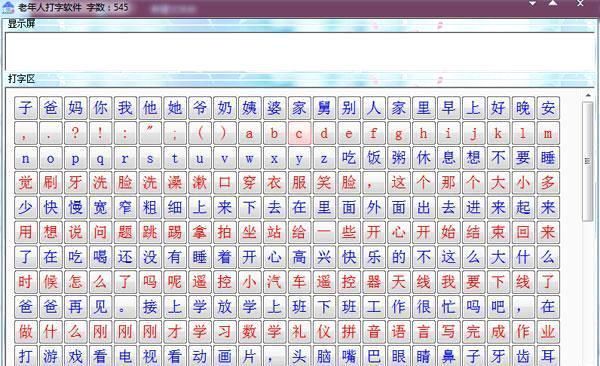Choose the 粥 character button
This screenshot has height=366, width=600.
tap(399, 158)
